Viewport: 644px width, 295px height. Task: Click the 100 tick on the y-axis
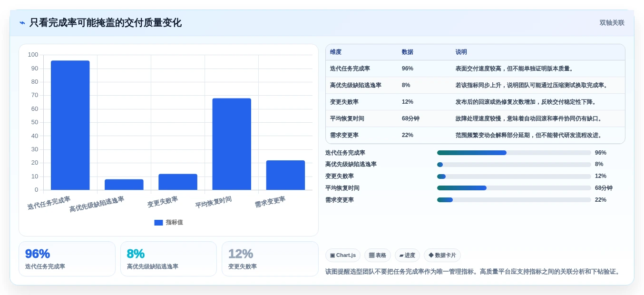coord(33,55)
